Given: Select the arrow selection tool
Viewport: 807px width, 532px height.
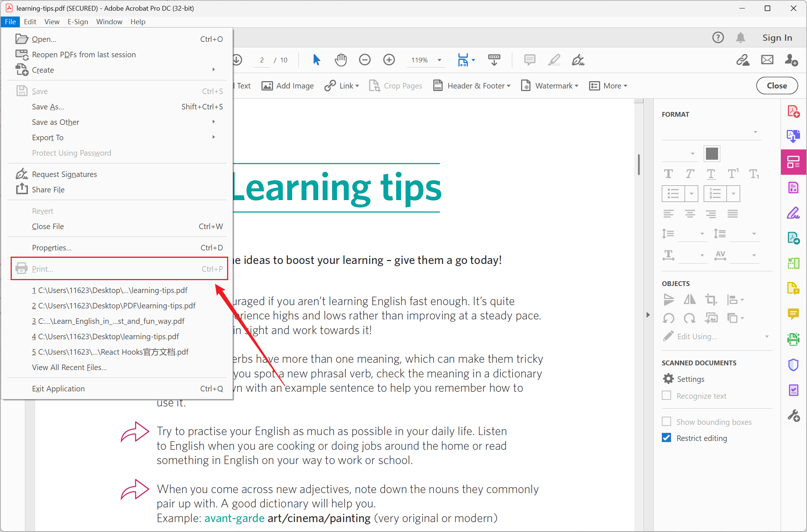Looking at the screenshot, I should click(x=316, y=60).
